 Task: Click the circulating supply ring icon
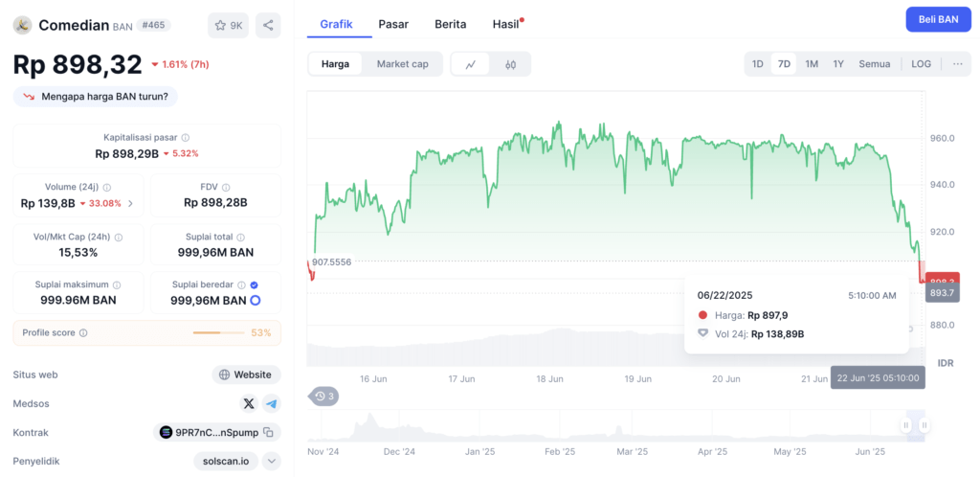(x=255, y=301)
